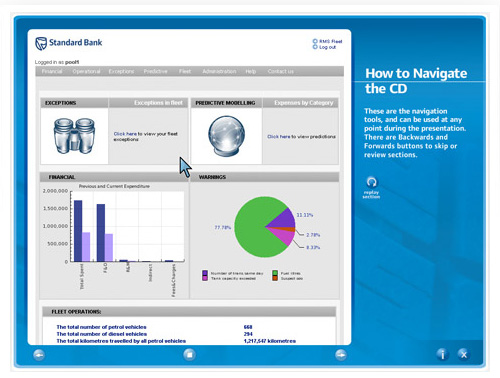Open the info button

443,355
